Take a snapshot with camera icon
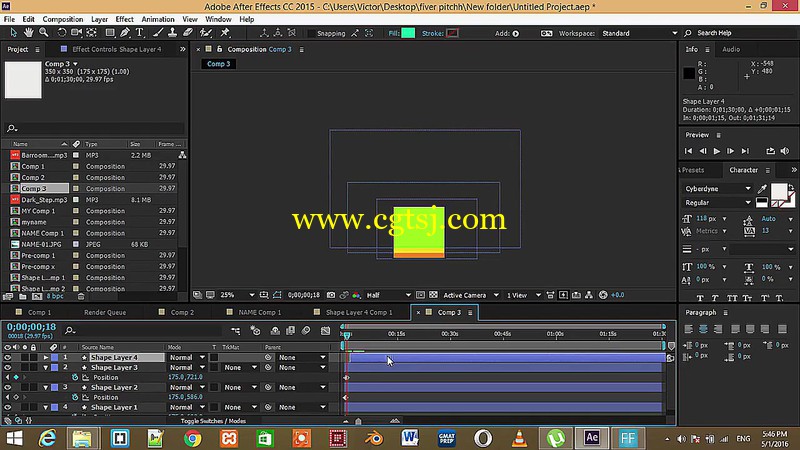 (331, 295)
